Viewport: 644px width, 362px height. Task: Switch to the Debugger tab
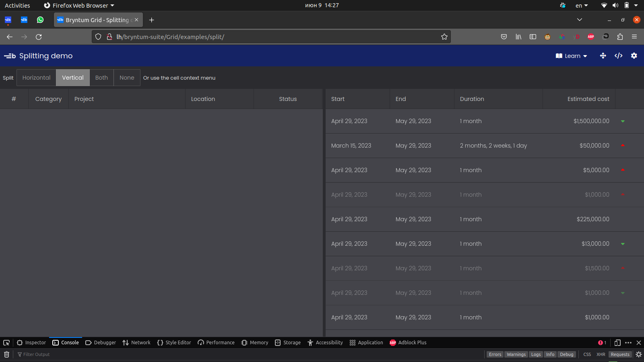click(x=100, y=342)
